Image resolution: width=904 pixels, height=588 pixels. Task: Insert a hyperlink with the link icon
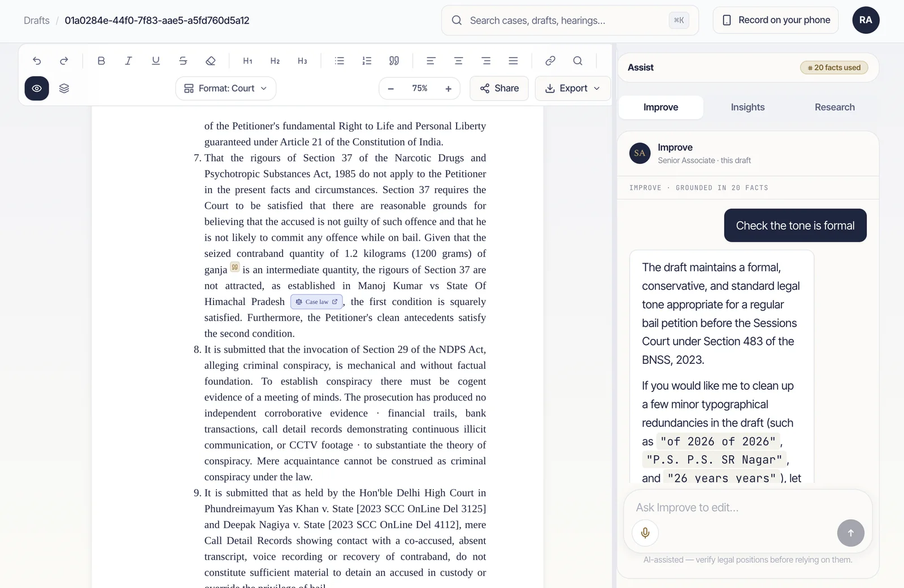550,61
